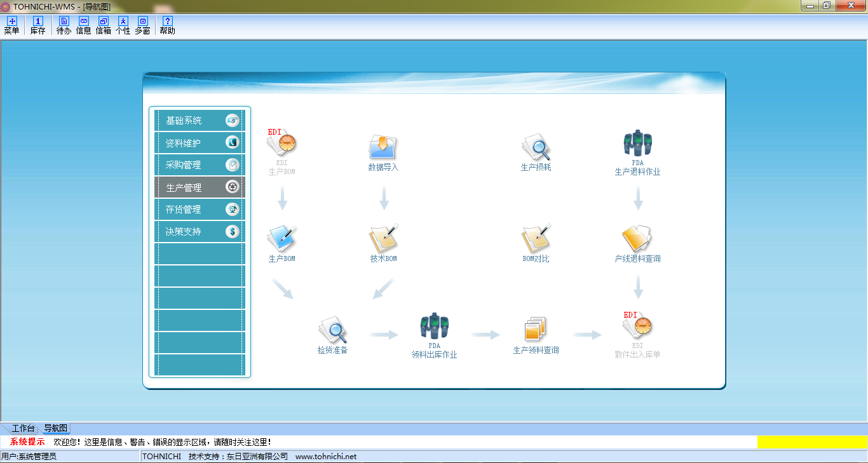Image resolution: width=868 pixels, height=463 pixels.
Task: Open PDA 领料出库作业 module
Action: pyautogui.click(x=434, y=326)
